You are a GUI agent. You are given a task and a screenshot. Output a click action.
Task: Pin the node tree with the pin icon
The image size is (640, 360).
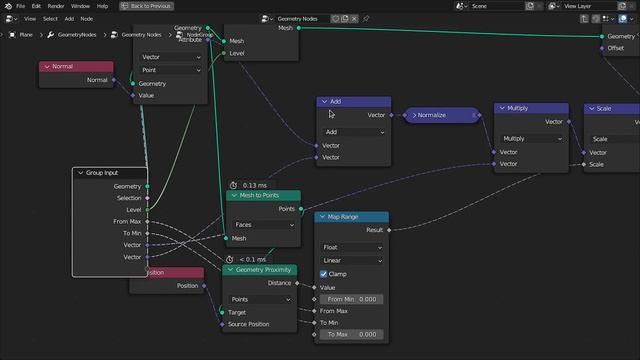click(x=366, y=19)
